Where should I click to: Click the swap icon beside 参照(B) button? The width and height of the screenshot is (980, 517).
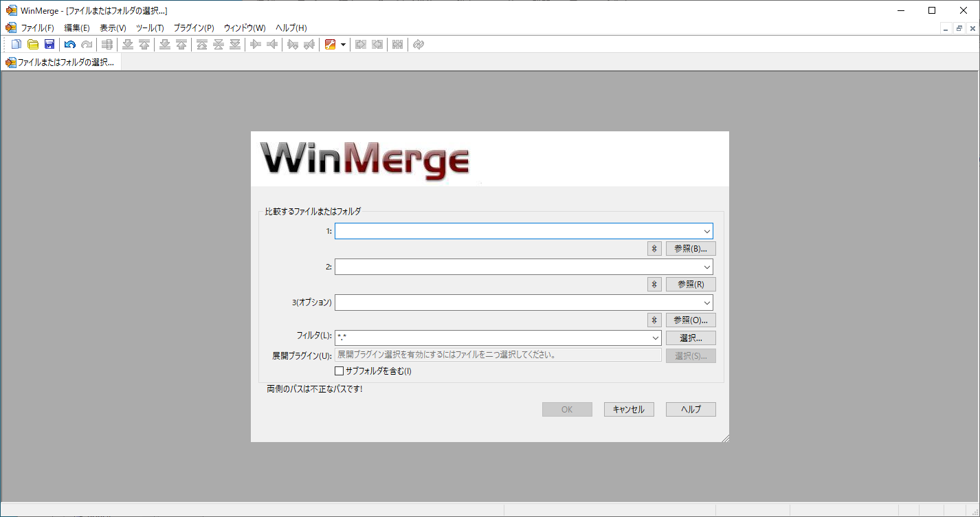(653, 248)
